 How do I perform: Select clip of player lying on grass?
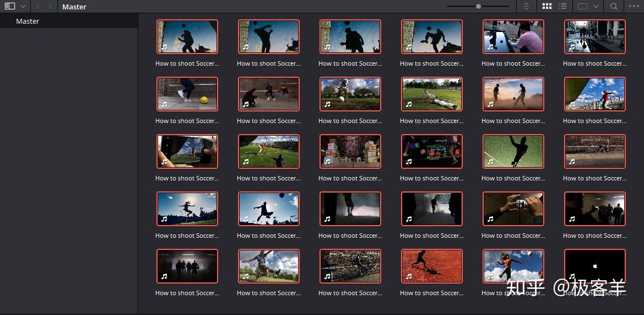pos(432,94)
